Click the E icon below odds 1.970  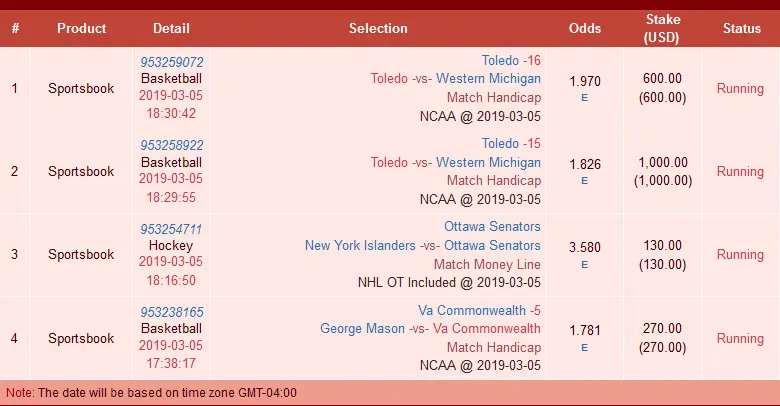[584, 98]
